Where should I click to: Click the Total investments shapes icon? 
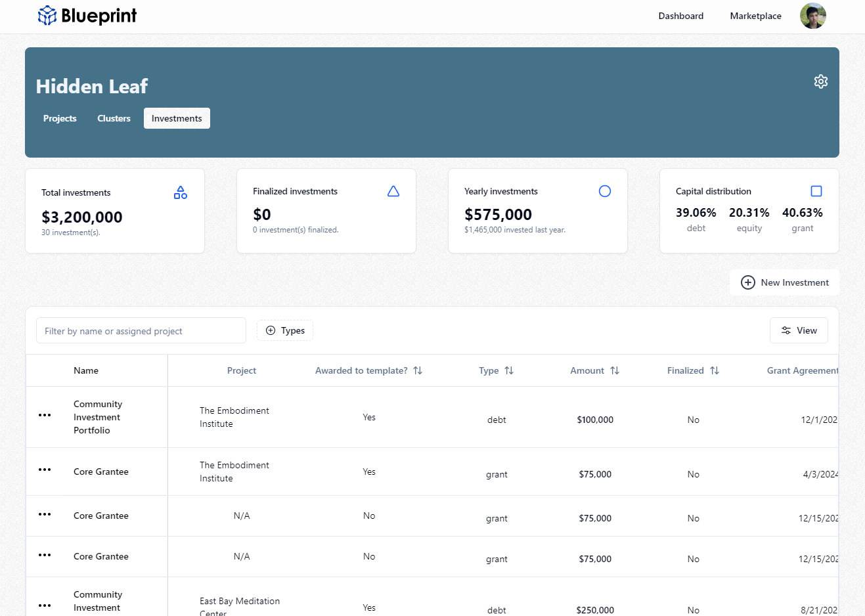coord(181,192)
